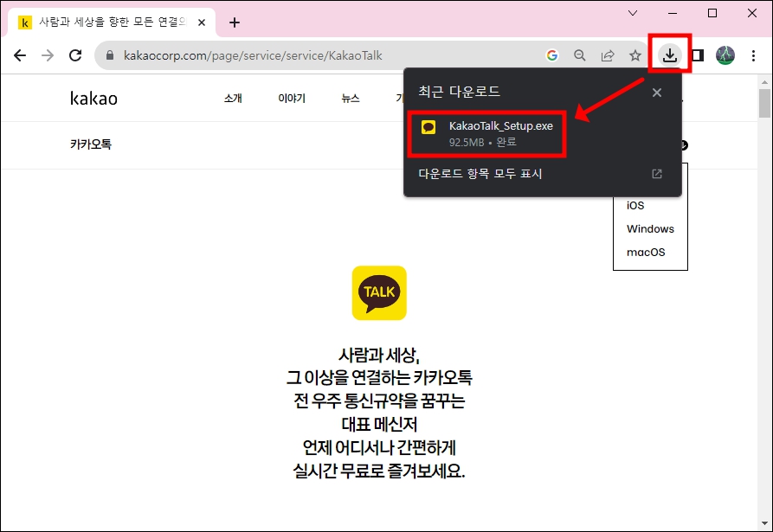Select the Google icon in the address bar

(553, 54)
